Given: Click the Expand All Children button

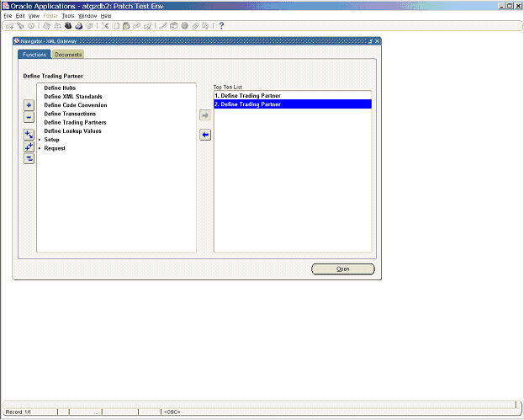Looking at the screenshot, I should tap(29, 135).
